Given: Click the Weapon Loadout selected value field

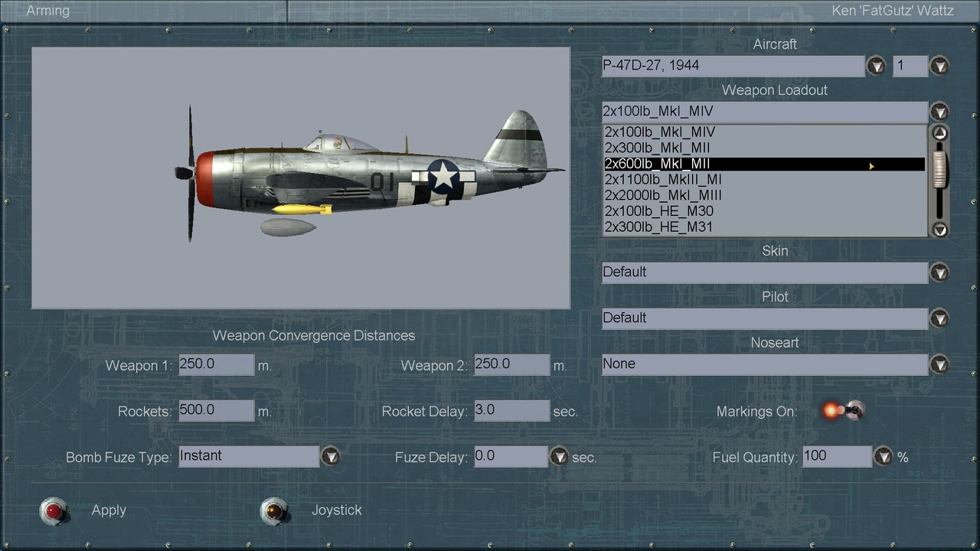Looking at the screenshot, I should click(765, 112).
